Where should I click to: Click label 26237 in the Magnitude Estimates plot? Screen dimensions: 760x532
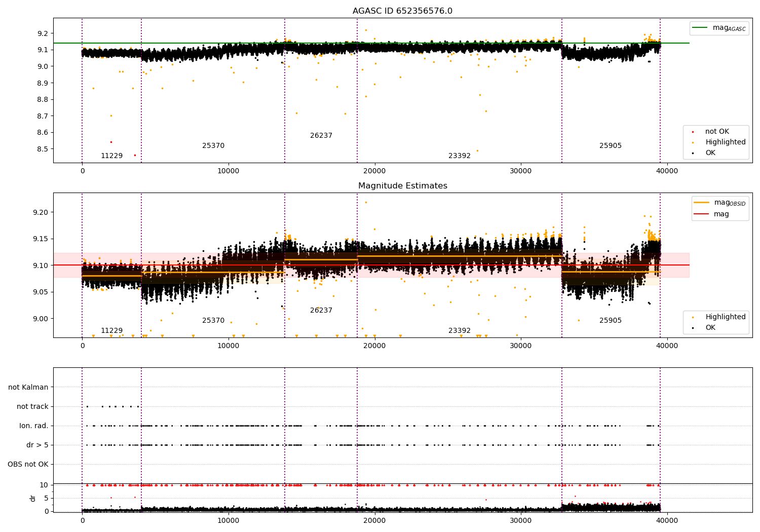321,311
